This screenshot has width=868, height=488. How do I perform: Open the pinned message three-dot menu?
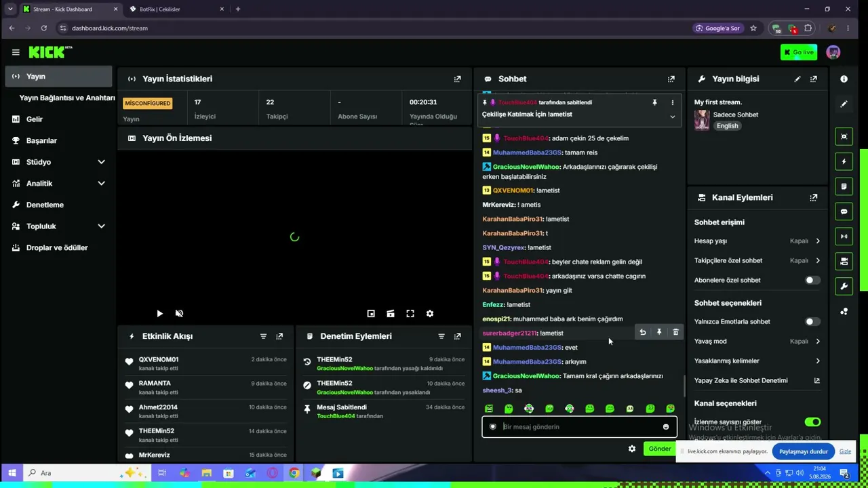pos(673,102)
